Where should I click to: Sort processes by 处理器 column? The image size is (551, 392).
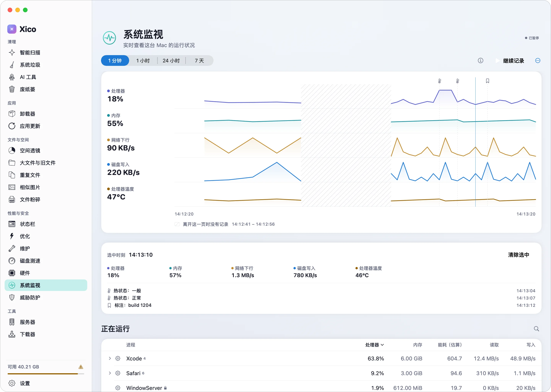tap(374, 345)
